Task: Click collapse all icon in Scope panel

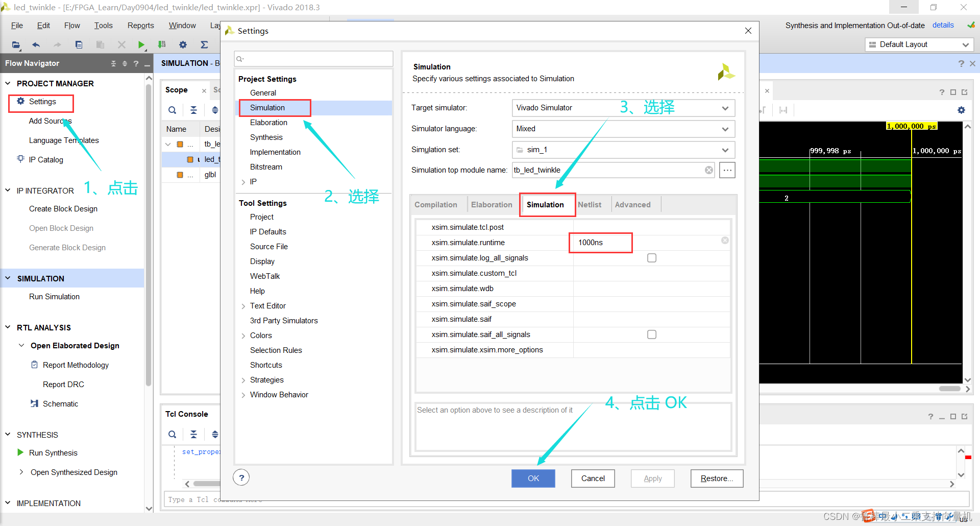Action: (x=193, y=110)
